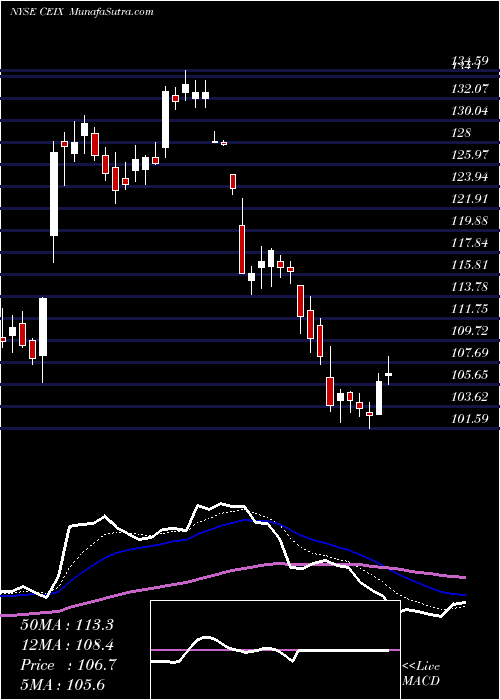Viewport: 500px width, 700px height.
Task: Click the MunafaSutra.com site label
Action: [112, 12]
